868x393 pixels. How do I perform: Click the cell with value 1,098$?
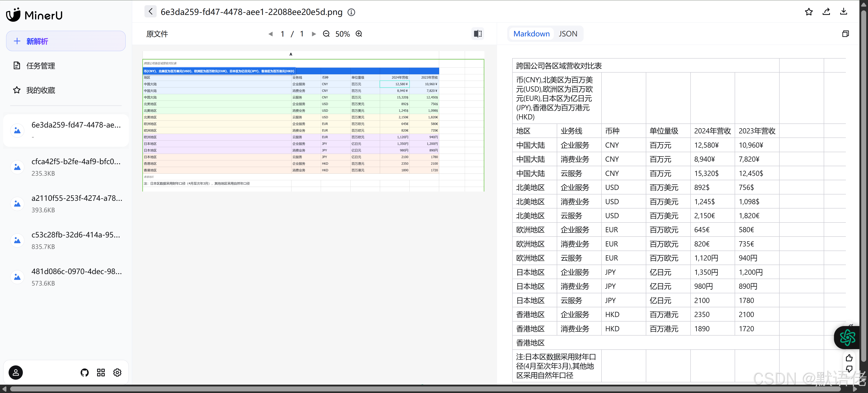(757, 201)
